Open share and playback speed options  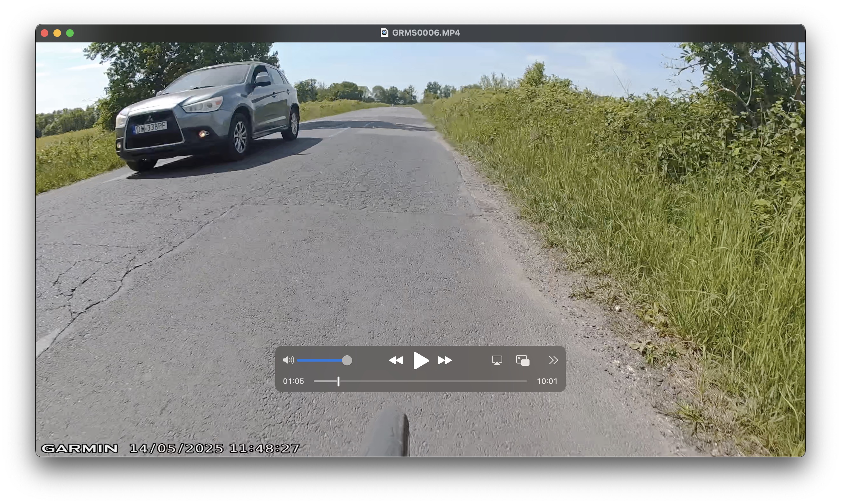click(x=553, y=360)
